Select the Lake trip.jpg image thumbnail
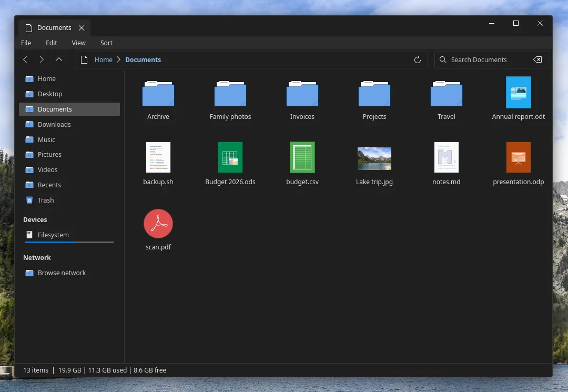This screenshot has width=568, height=392. tap(374, 158)
